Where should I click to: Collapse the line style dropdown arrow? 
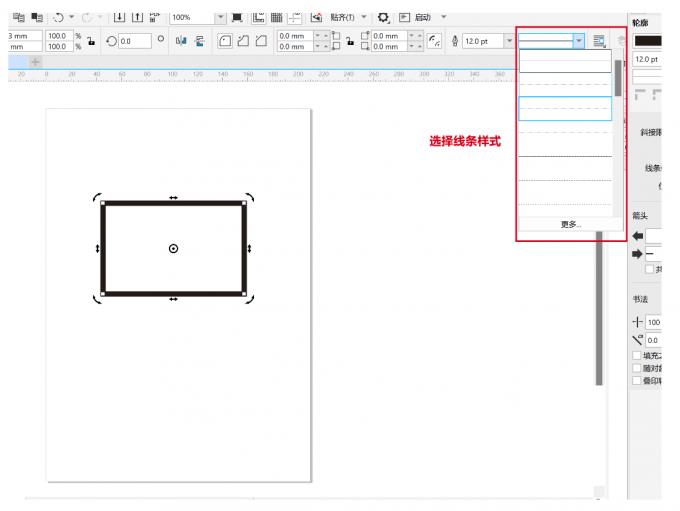coord(578,41)
